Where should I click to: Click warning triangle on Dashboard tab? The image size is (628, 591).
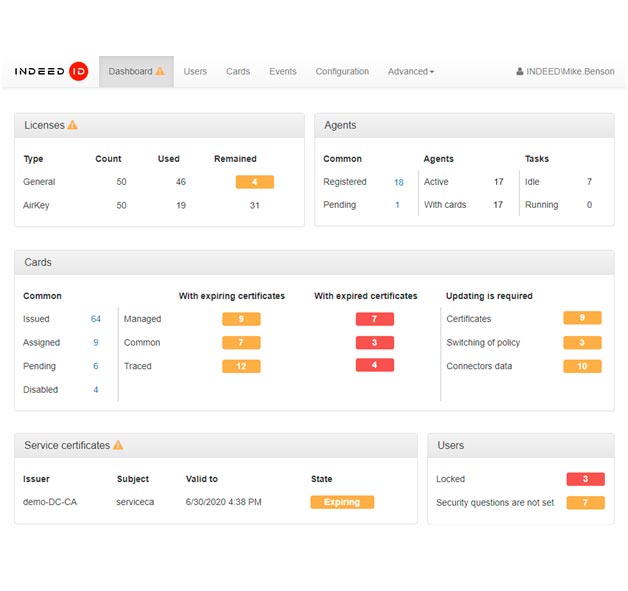(x=160, y=71)
